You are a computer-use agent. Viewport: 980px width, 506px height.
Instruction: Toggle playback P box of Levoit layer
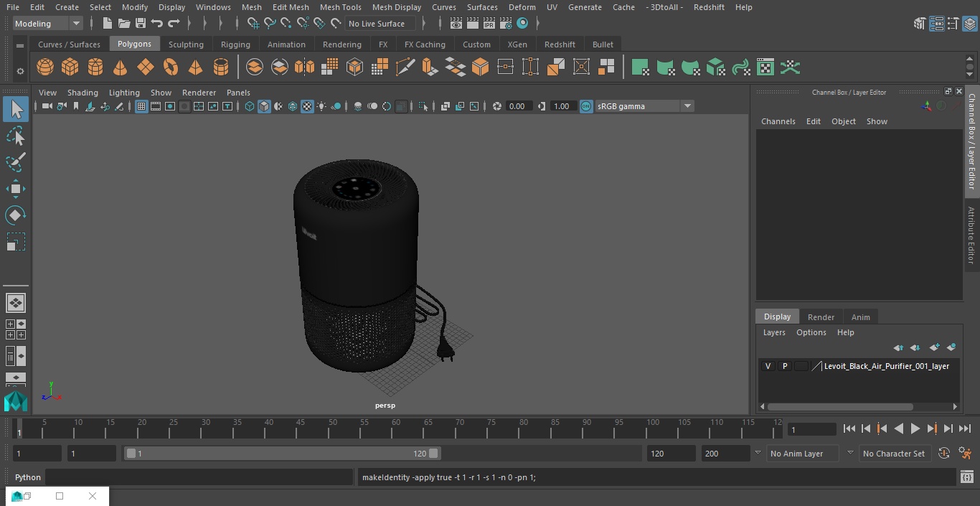click(785, 366)
